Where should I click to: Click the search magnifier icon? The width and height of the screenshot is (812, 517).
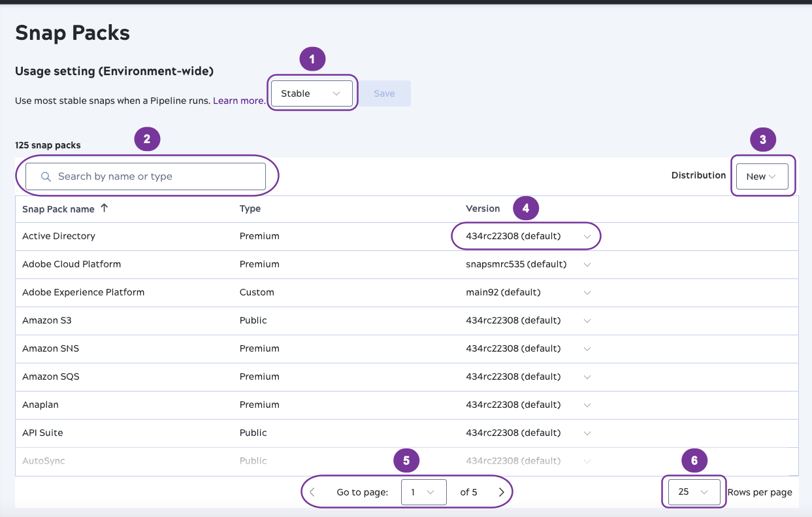point(45,176)
